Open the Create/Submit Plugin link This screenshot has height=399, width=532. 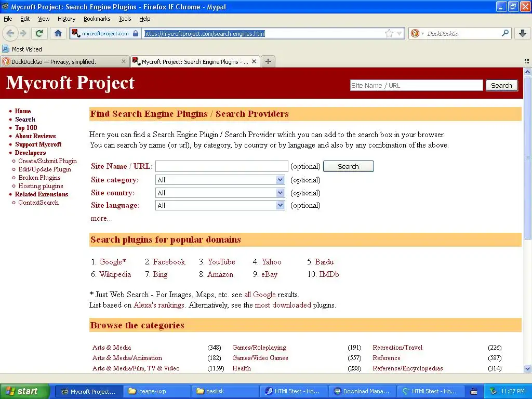pos(47,161)
